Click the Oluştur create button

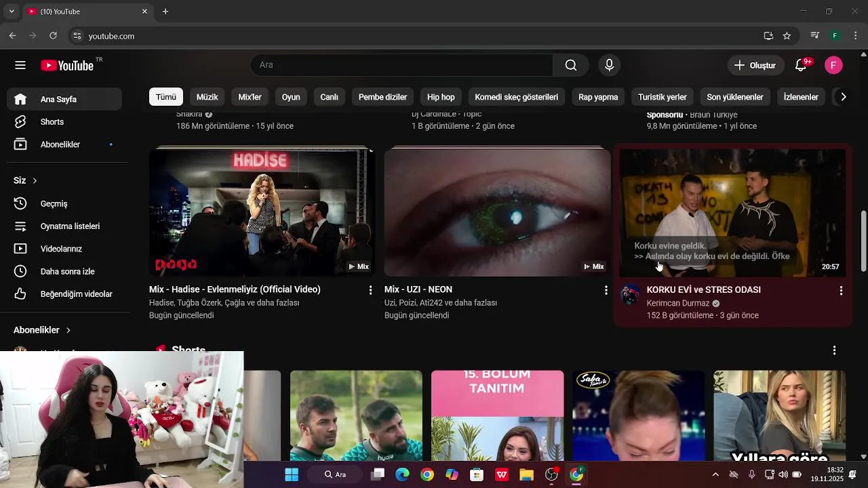point(755,65)
